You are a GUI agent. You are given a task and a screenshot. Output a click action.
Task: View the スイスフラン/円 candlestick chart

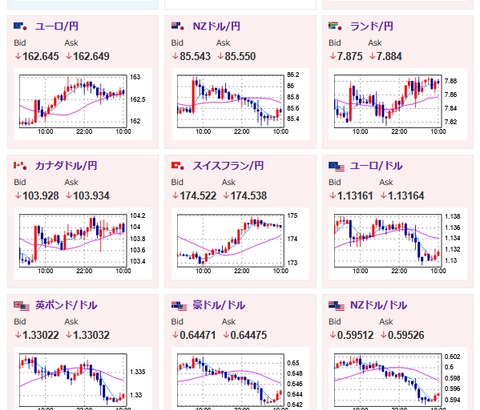[240, 243]
